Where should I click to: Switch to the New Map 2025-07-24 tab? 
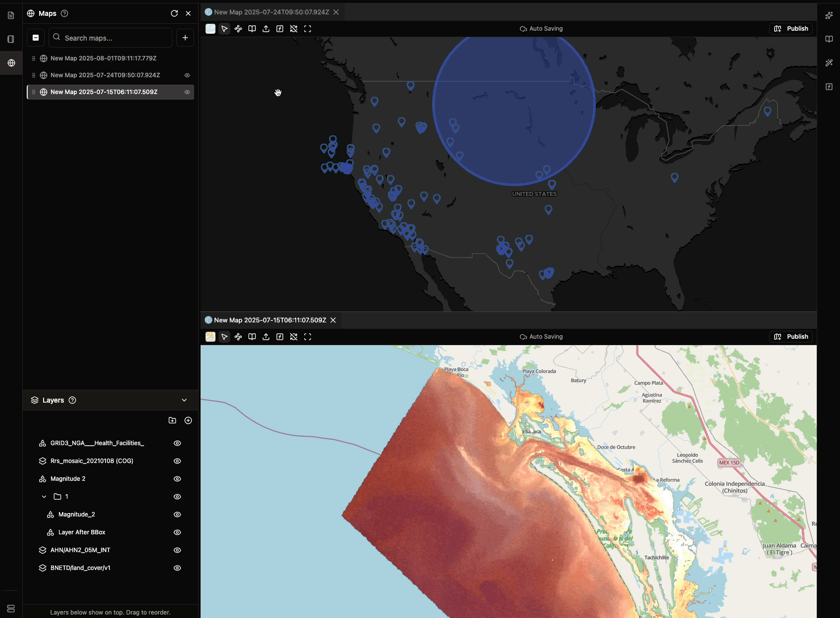pyautogui.click(x=270, y=12)
